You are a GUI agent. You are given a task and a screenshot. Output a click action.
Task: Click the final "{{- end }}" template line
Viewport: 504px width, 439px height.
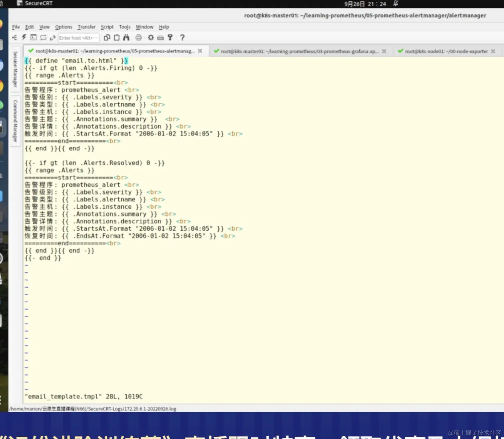pos(43,258)
